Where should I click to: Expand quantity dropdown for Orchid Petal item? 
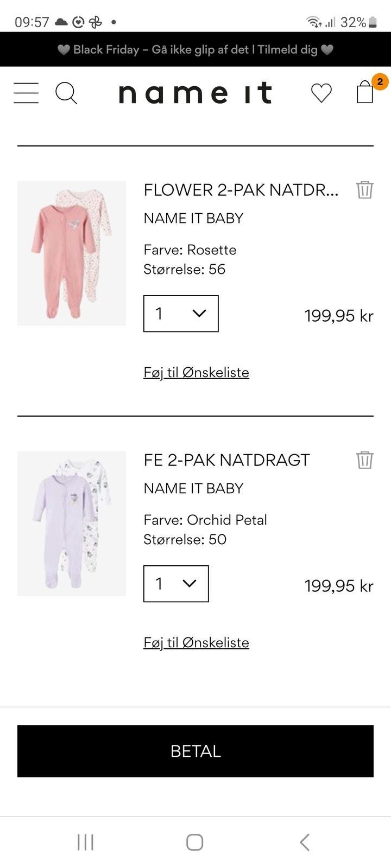click(x=176, y=584)
